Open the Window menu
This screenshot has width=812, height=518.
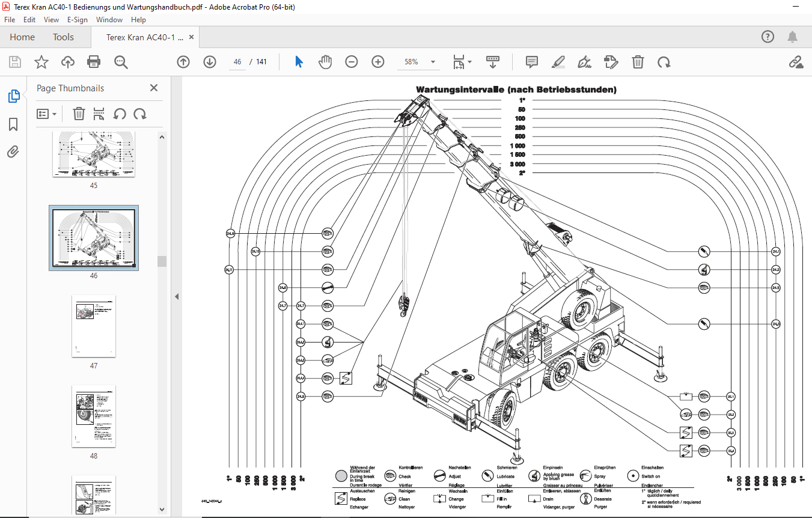coord(110,19)
